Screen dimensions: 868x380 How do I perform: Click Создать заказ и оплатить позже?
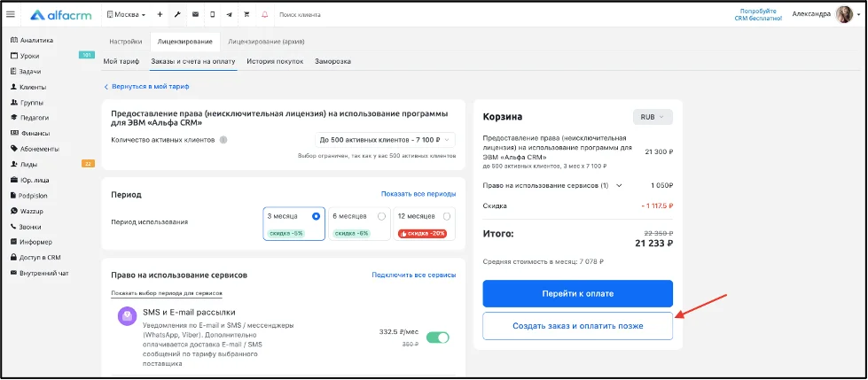coord(577,326)
